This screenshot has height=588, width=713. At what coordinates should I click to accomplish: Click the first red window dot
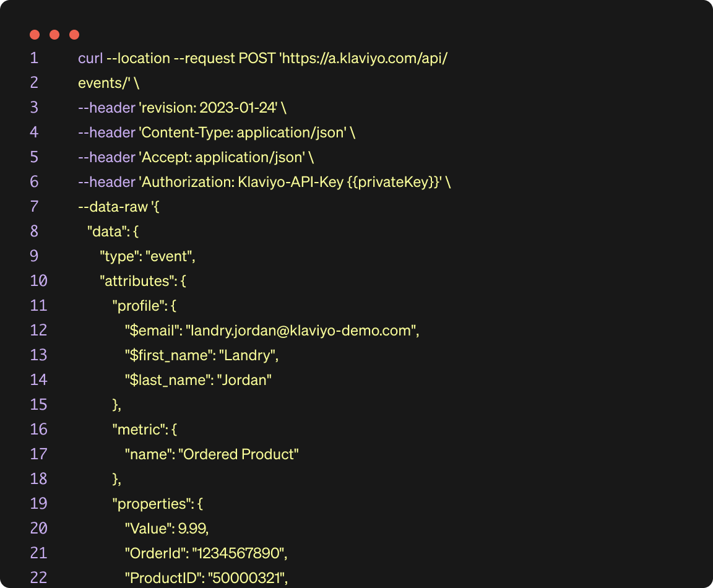point(35,35)
